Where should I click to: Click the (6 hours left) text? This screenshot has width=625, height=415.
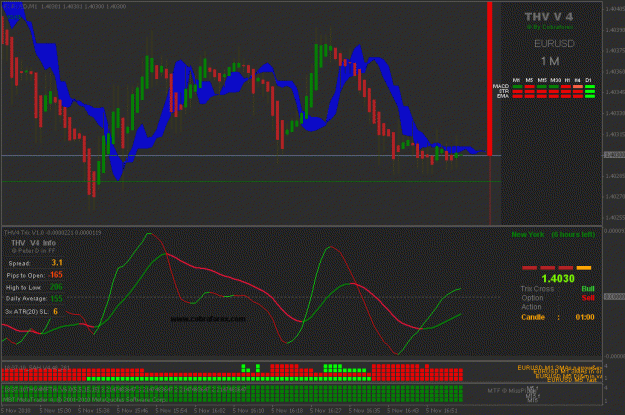click(573, 234)
